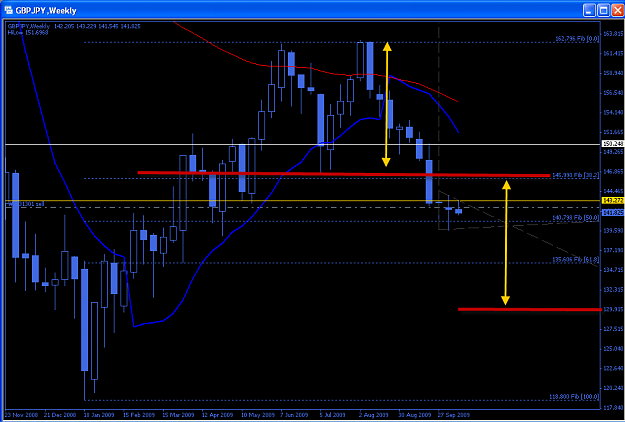The height and width of the screenshot is (422, 625).
Task: Click the 139.590 price scale value
Action: [613, 230]
